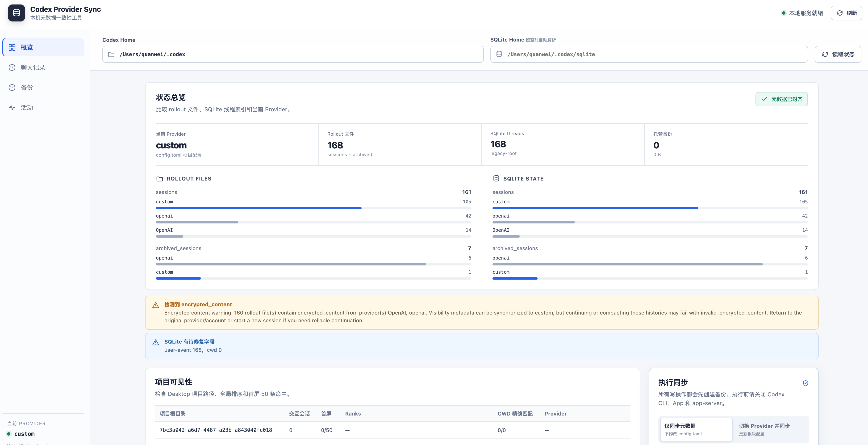Viewport: 868px width, 445px height.
Task: Click the 项目根目录 column header
Action: [172, 414]
